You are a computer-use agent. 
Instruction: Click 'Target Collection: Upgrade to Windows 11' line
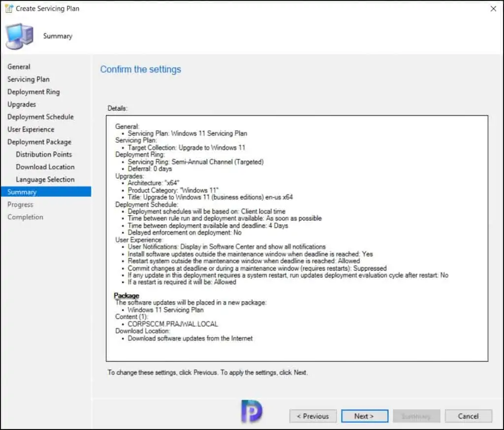pos(187,148)
